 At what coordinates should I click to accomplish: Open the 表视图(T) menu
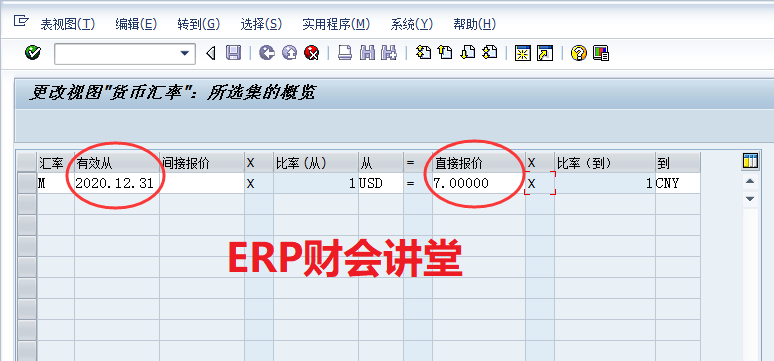[68, 24]
